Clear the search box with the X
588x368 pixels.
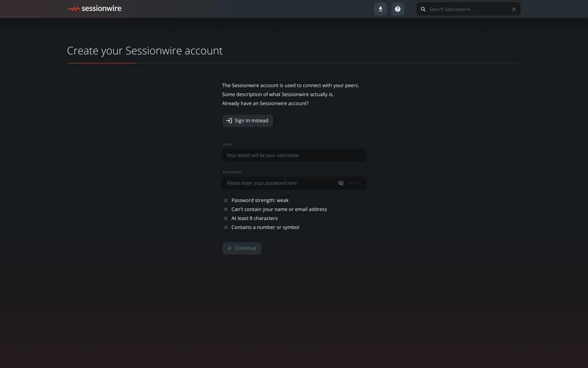[514, 9]
